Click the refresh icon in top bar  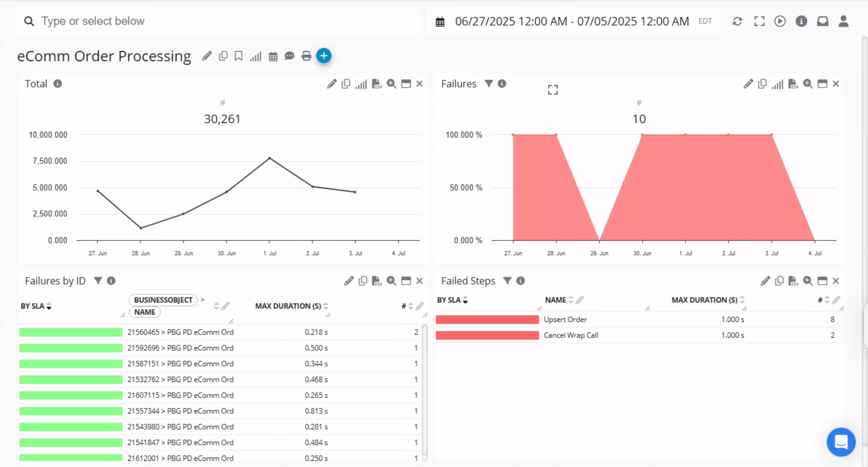click(737, 21)
